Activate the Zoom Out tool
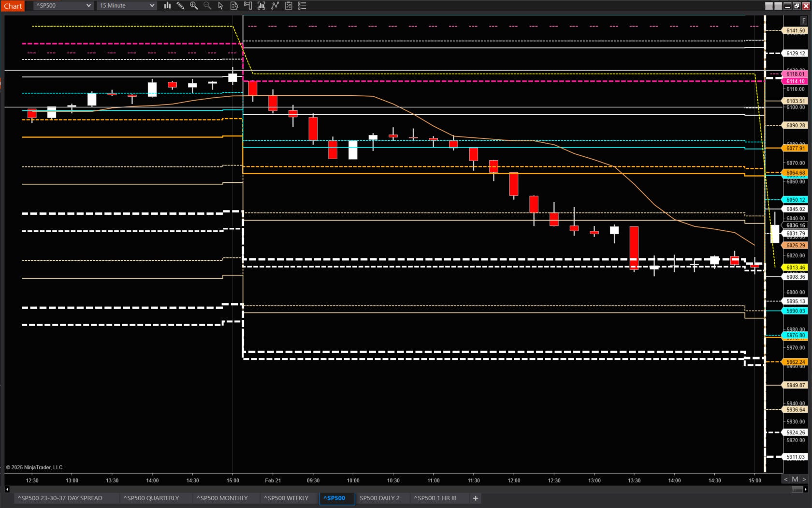The height and width of the screenshot is (508, 812). click(207, 6)
